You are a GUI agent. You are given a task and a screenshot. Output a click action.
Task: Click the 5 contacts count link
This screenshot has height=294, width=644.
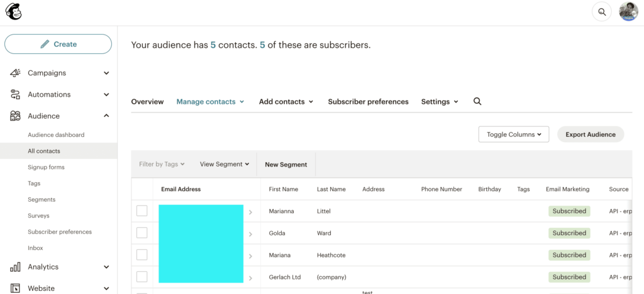pos(213,45)
